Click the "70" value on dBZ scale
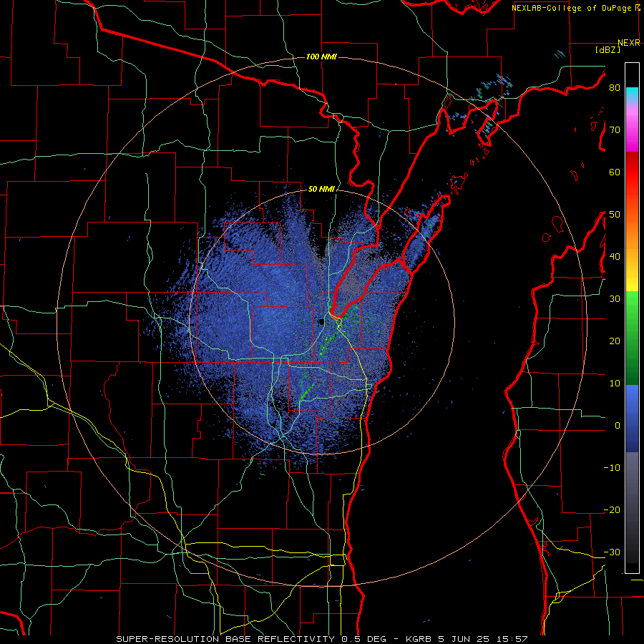Viewport: 644px width, 644px height. pyautogui.click(x=615, y=130)
